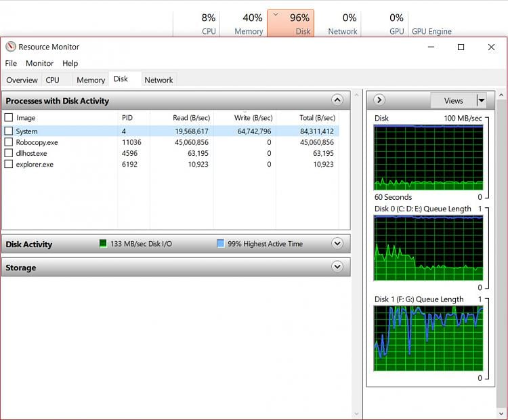Collapse the graphs pane with the arrow button
Viewport: 508px width, 420px height.
click(x=379, y=100)
